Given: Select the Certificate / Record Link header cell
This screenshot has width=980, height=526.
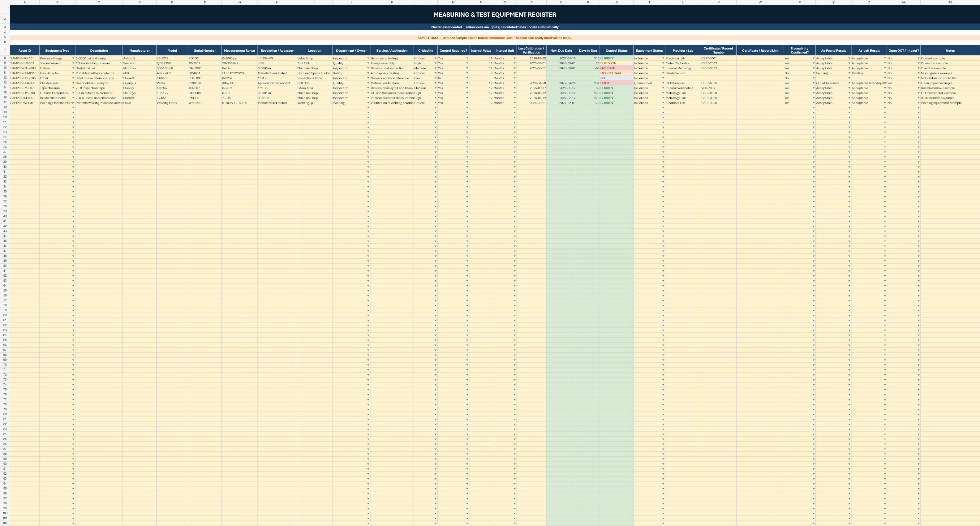Looking at the screenshot, I should [x=760, y=51].
